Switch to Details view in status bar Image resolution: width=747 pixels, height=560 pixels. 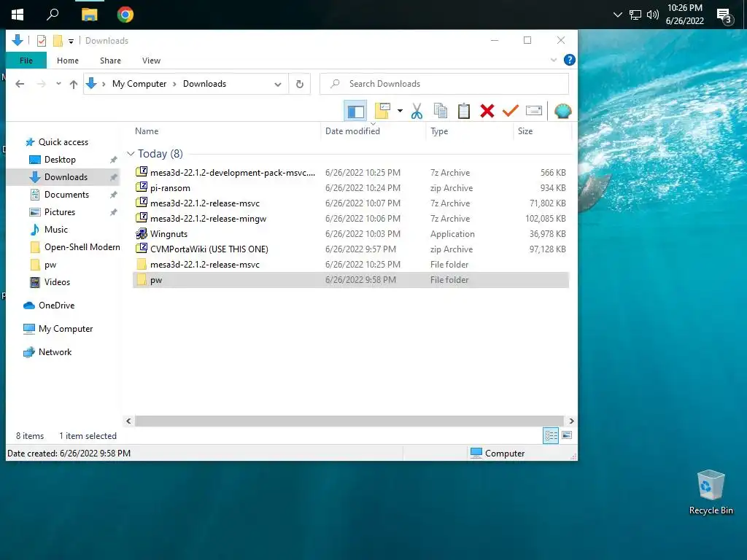click(551, 435)
